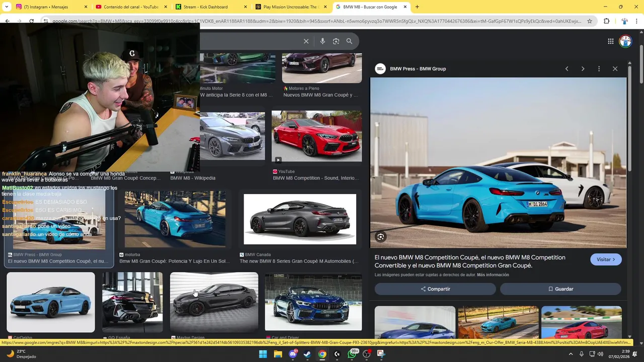
Task: Open the Car and Driver blue convertible thumbnail
Action: coord(313,302)
